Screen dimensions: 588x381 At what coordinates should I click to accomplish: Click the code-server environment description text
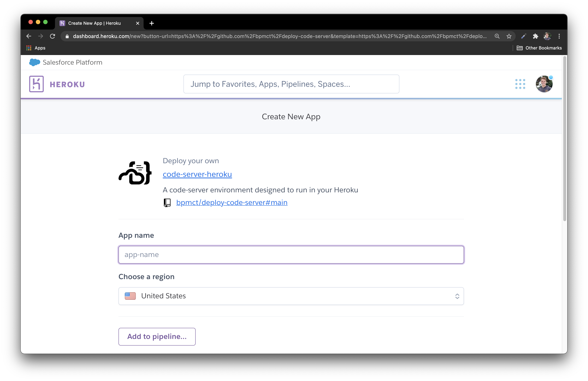(260, 190)
